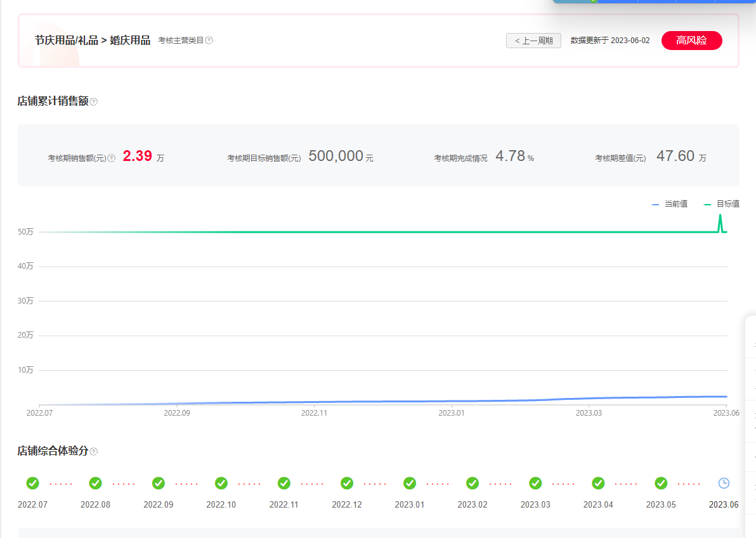Screen dimensions: 756x538
Task: Open help icon beside 店铺累计销售额 heading
Action: point(93,101)
